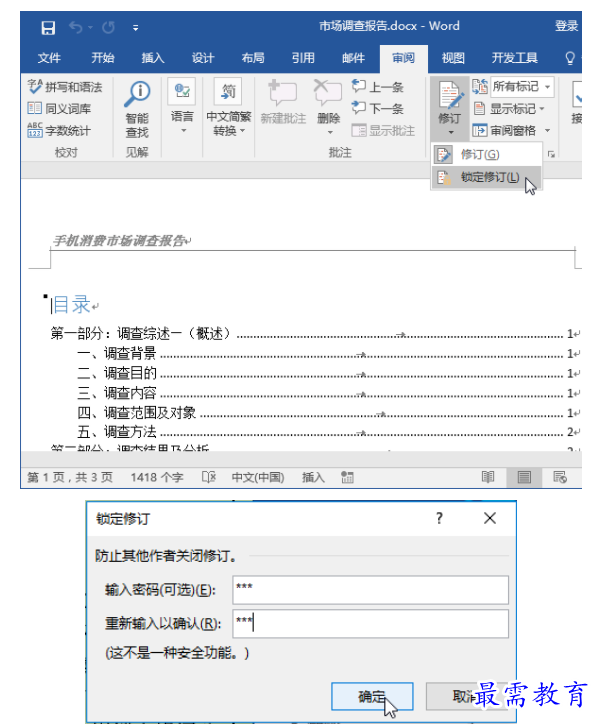Image resolution: width=596 pixels, height=726 pixels.
Task: Toggle the 审阅窗格 reviewing pane
Action: point(504,131)
